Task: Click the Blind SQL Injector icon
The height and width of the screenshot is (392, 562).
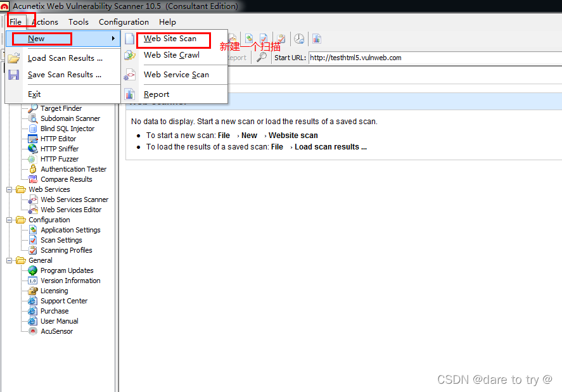Action: point(33,129)
